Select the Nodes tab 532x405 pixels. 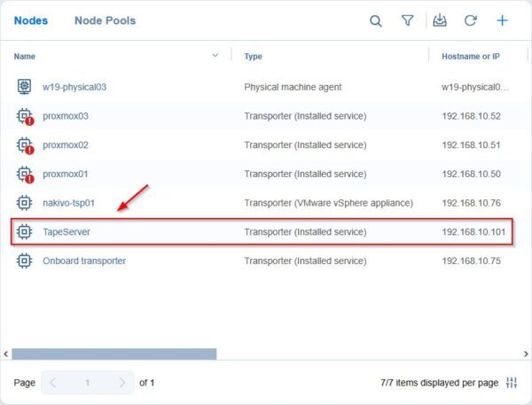point(31,20)
